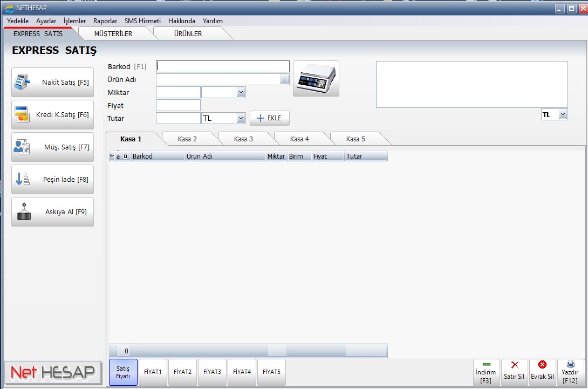Open the Raporlar menu
588x389 pixels.
(x=105, y=21)
